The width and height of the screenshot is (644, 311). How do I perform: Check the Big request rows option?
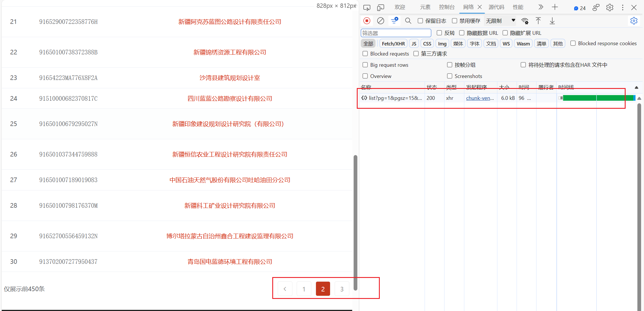coord(365,65)
